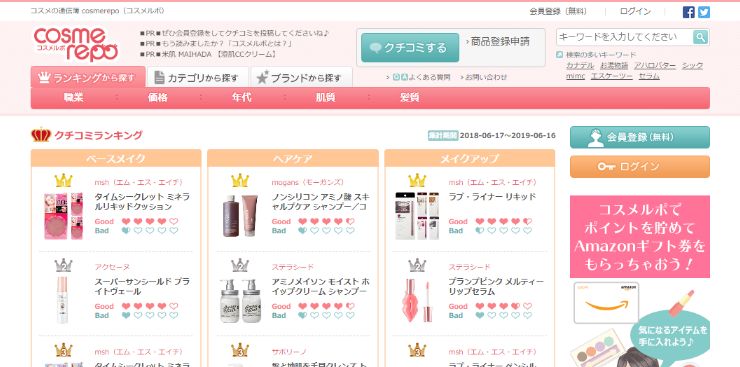
Task: Click the gold crown in ベースメイク
Action: (63, 181)
